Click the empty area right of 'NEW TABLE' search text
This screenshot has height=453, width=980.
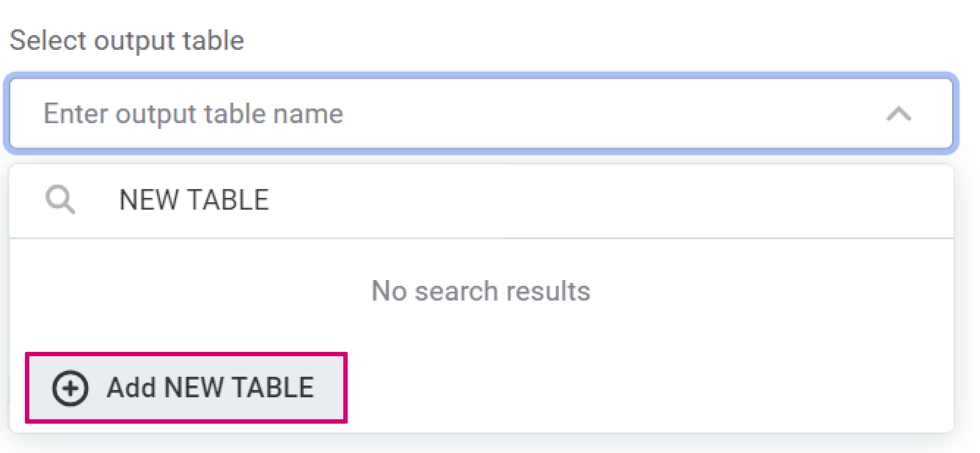click(571, 200)
